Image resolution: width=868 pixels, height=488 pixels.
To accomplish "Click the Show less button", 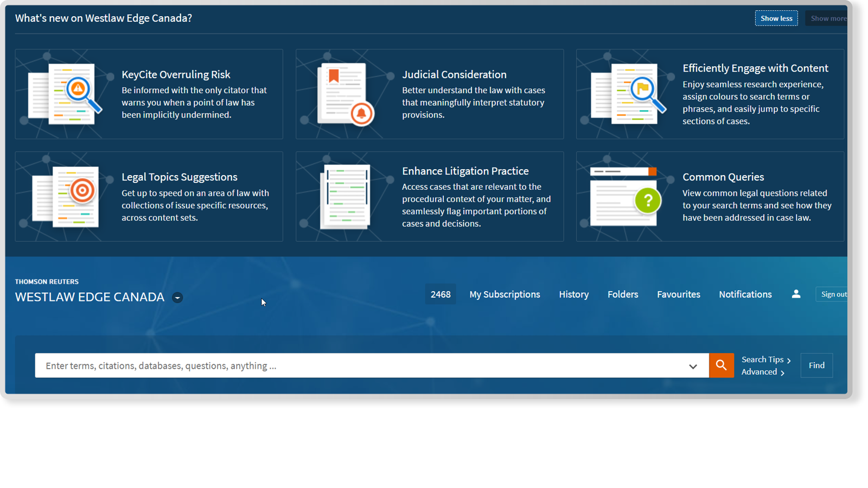I will [776, 18].
